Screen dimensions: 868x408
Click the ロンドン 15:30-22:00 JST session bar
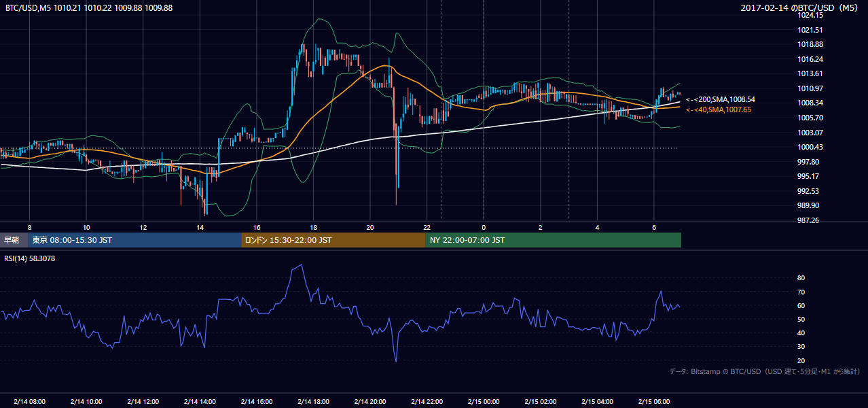(333, 240)
